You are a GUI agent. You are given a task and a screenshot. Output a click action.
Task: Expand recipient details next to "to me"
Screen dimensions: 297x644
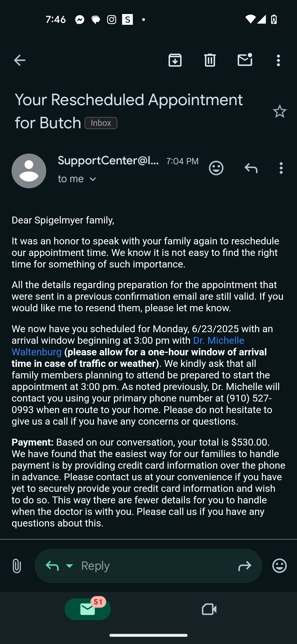coord(93,179)
